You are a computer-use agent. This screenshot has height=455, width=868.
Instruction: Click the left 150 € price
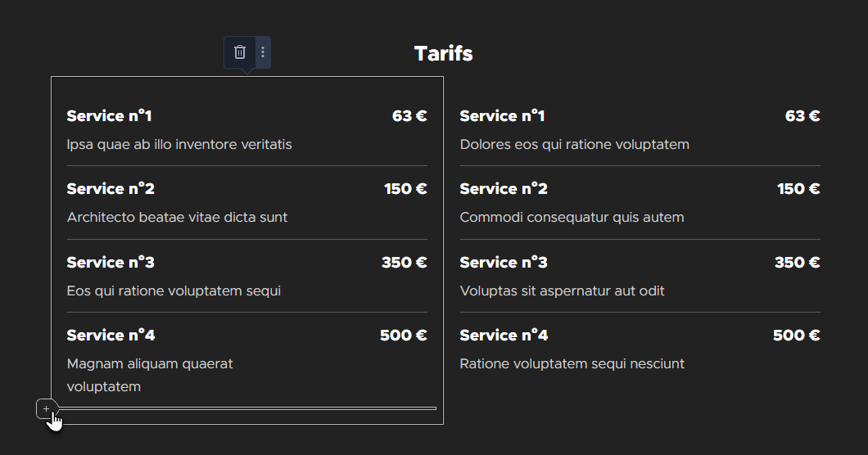pyautogui.click(x=406, y=189)
